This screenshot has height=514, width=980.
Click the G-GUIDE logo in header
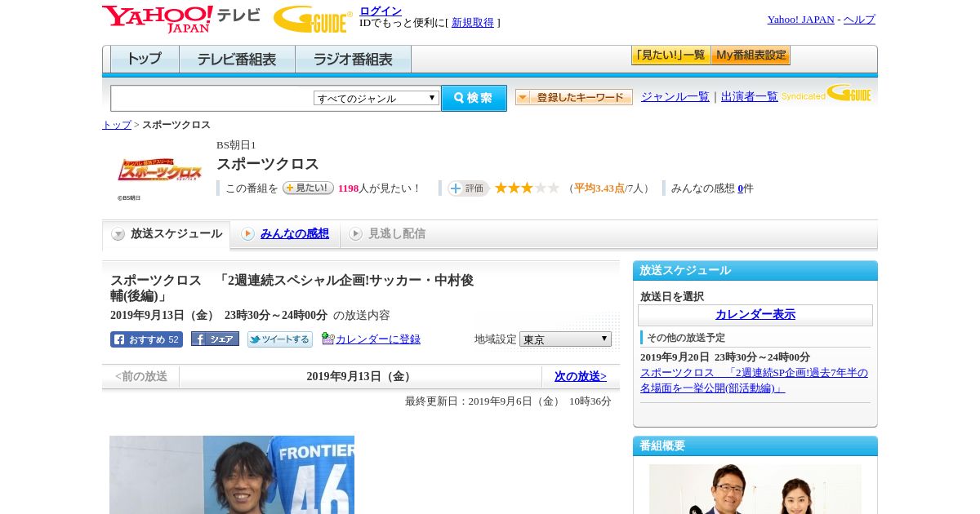pyautogui.click(x=313, y=19)
